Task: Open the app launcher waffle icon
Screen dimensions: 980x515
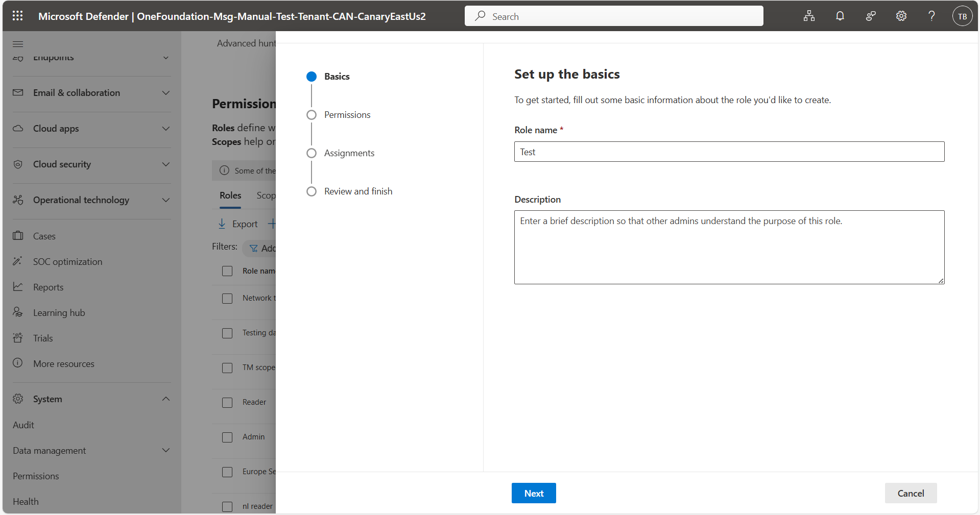Action: click(x=17, y=16)
